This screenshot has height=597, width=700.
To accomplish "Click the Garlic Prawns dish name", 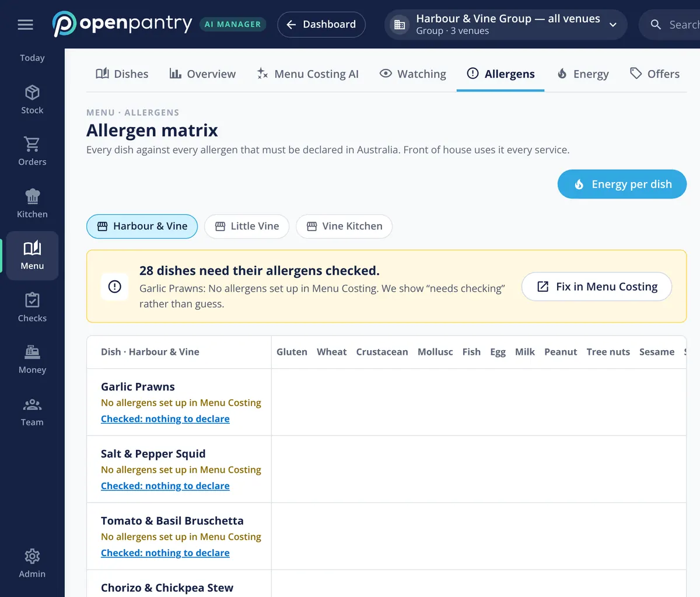I will 138,387.
